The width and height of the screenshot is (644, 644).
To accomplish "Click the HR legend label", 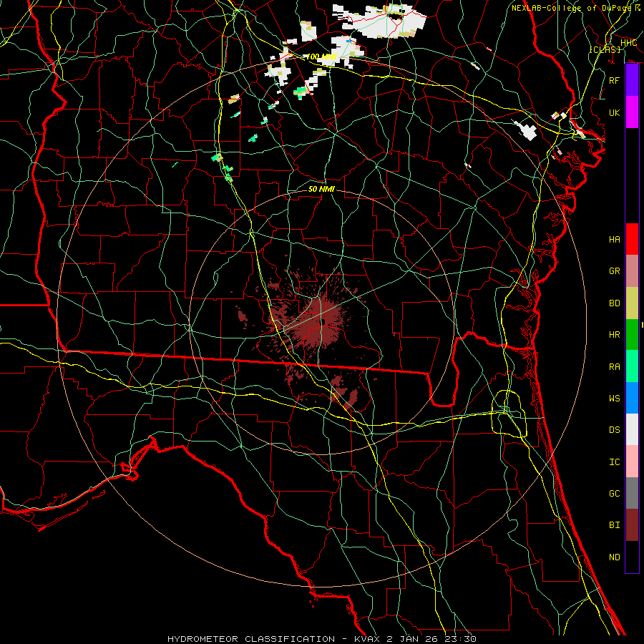I will pos(615,335).
